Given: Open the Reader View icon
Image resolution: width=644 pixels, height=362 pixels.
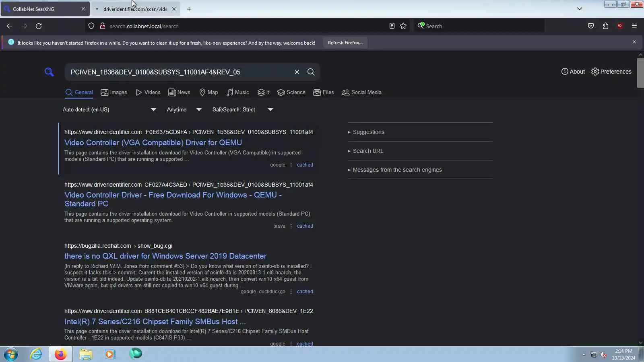Looking at the screenshot, I should (x=392, y=26).
